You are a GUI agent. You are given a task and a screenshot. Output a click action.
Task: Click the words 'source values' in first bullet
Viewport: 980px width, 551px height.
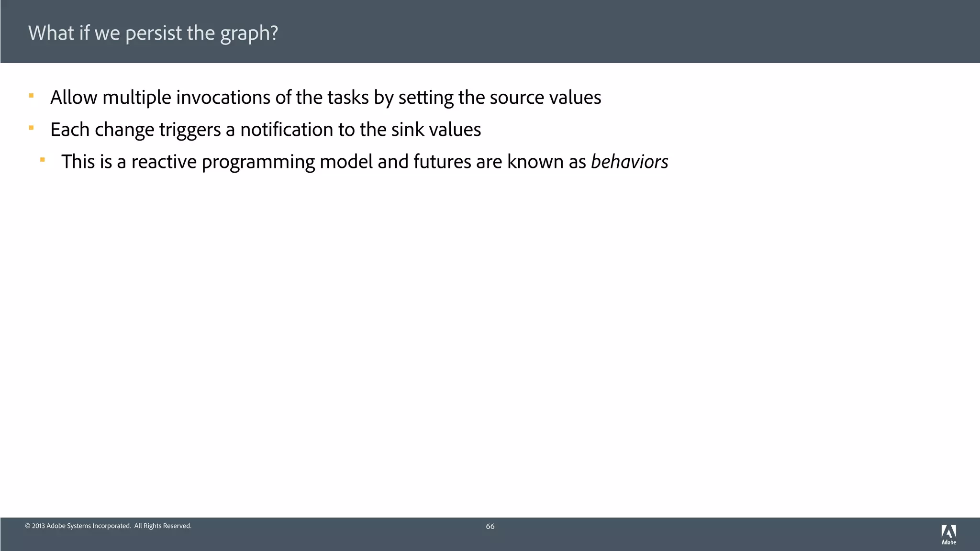pyautogui.click(x=546, y=98)
